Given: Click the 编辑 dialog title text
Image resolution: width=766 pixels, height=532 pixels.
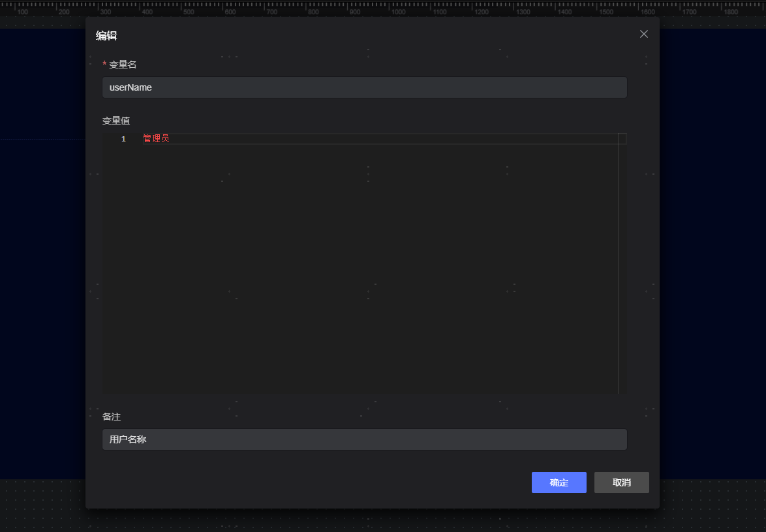Looking at the screenshot, I should click(106, 36).
